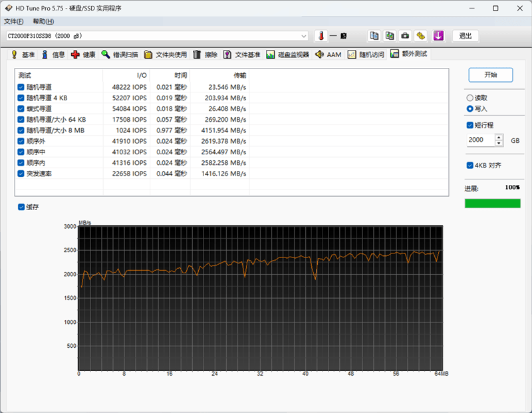Select the 文件基准 tab
Screen dimensions: 532x413
pos(242,55)
